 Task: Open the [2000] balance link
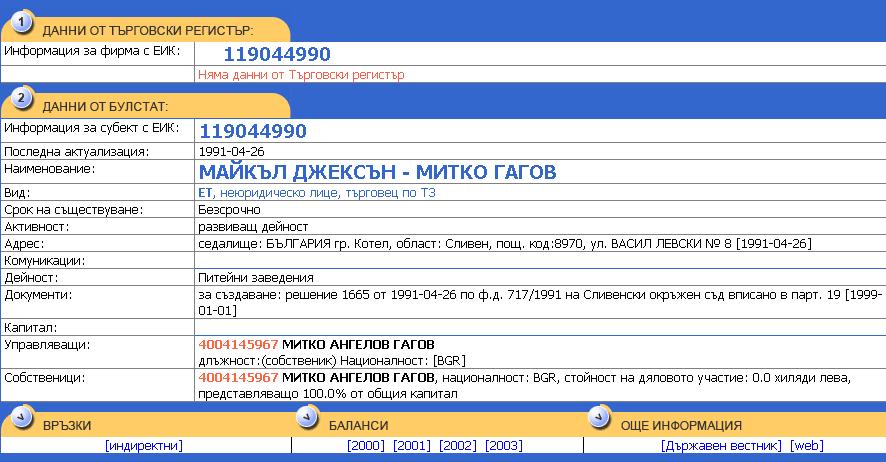click(x=366, y=446)
